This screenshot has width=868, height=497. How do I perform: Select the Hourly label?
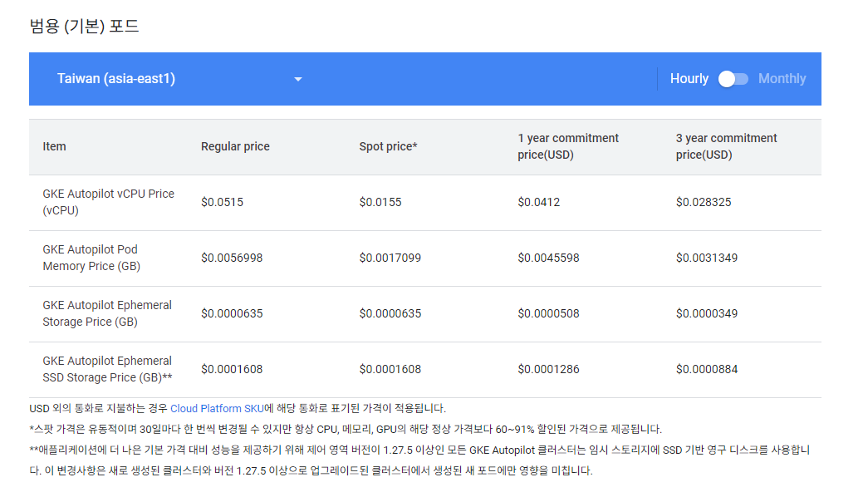tap(689, 79)
